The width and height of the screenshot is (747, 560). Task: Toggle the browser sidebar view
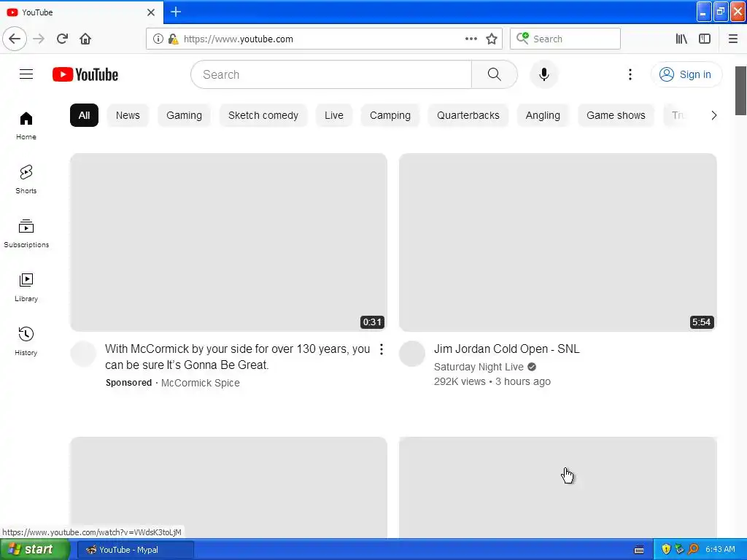[705, 39]
